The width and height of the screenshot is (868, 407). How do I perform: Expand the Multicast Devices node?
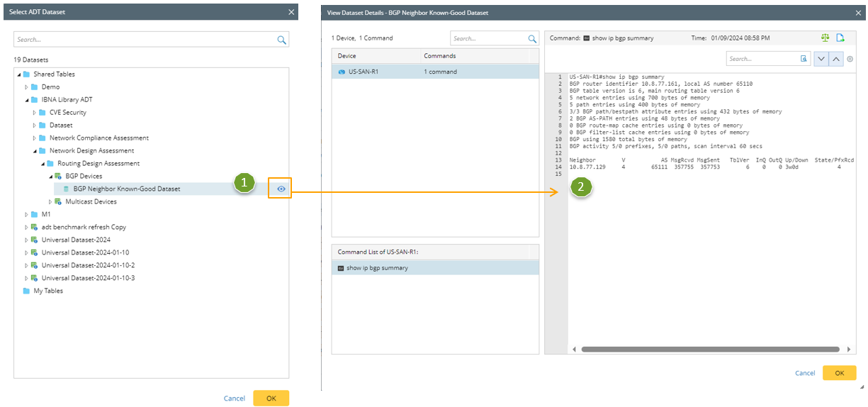[x=50, y=202]
